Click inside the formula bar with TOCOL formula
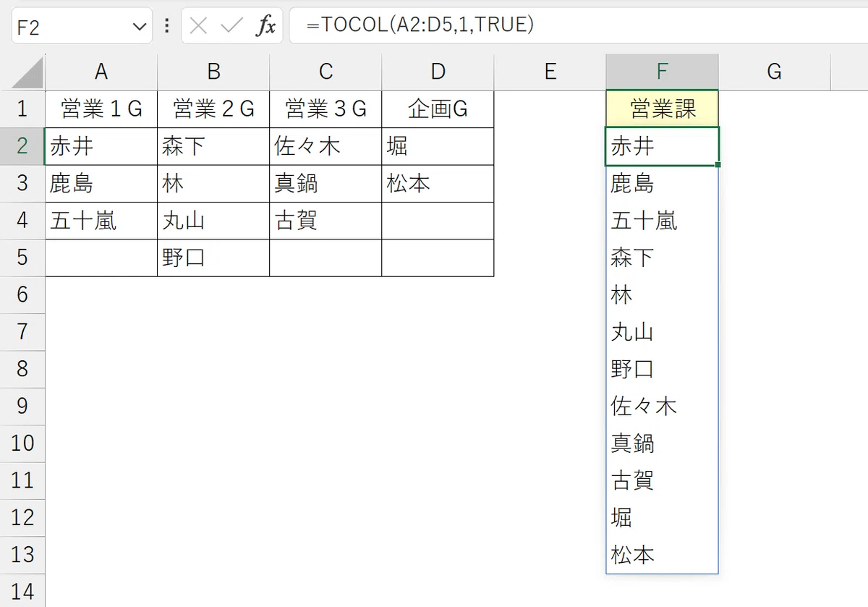This screenshot has height=607, width=868. 578,26
